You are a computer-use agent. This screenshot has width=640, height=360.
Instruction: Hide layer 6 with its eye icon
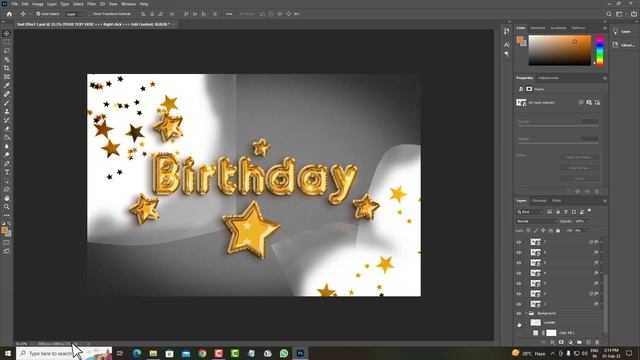[x=519, y=252]
